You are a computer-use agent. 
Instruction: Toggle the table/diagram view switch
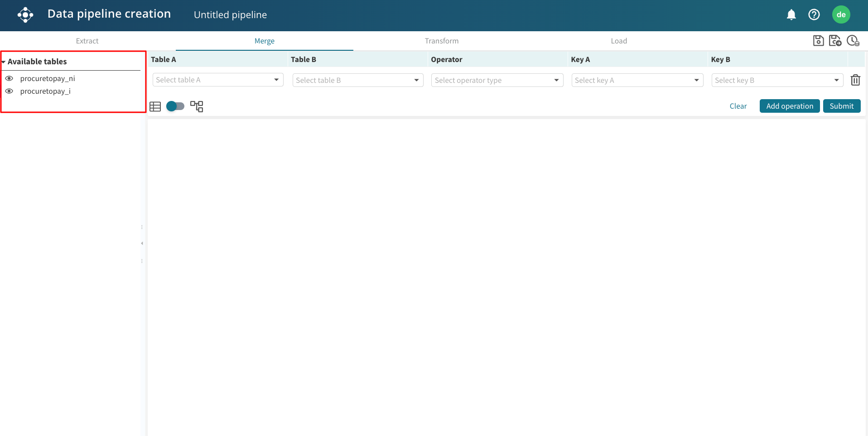click(175, 106)
